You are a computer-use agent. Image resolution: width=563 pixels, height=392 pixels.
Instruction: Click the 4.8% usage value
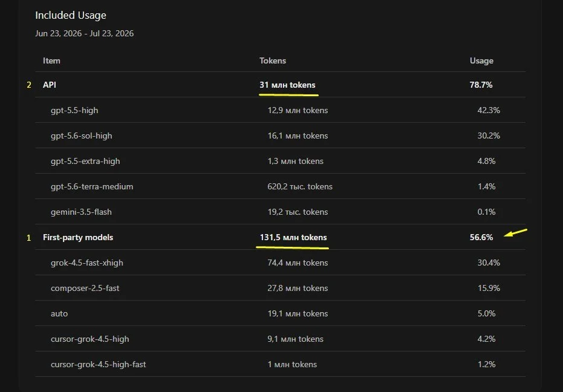[x=487, y=161]
